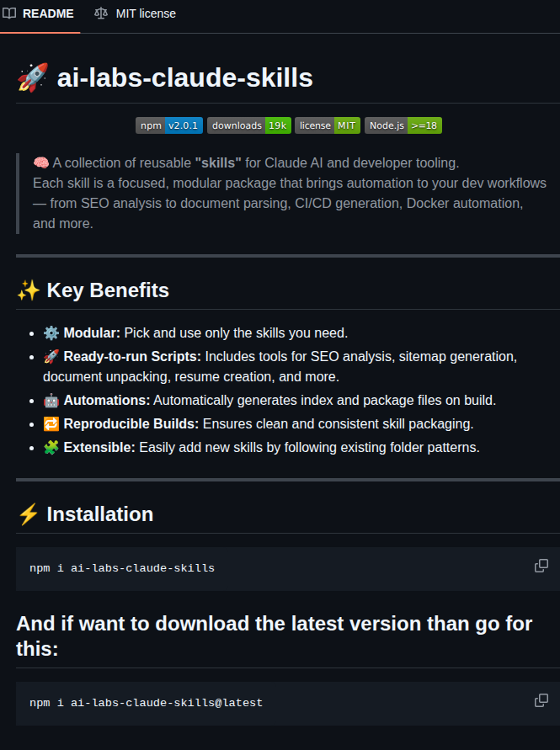Open the Node.js >=18 badge
The height and width of the screenshot is (750, 560).
pyautogui.click(x=403, y=125)
